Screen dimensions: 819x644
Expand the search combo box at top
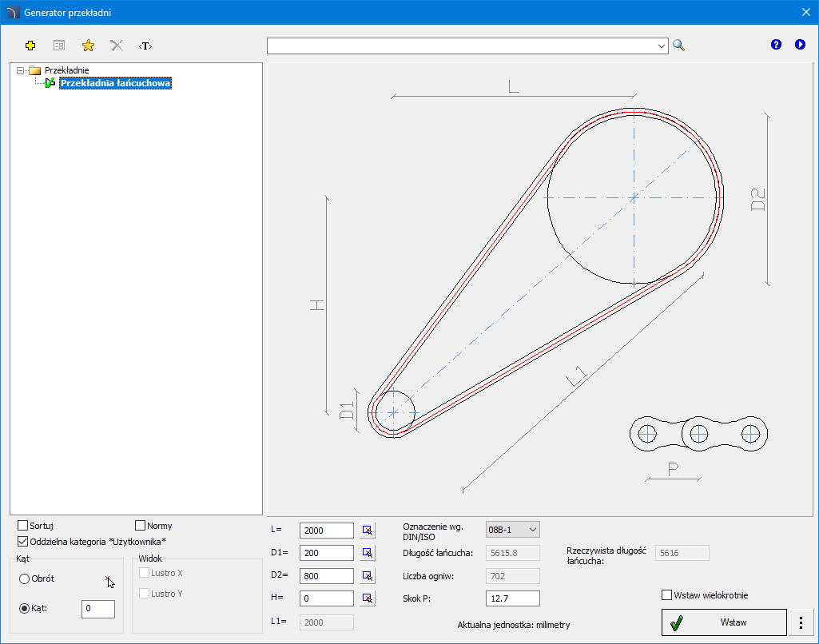[662, 46]
